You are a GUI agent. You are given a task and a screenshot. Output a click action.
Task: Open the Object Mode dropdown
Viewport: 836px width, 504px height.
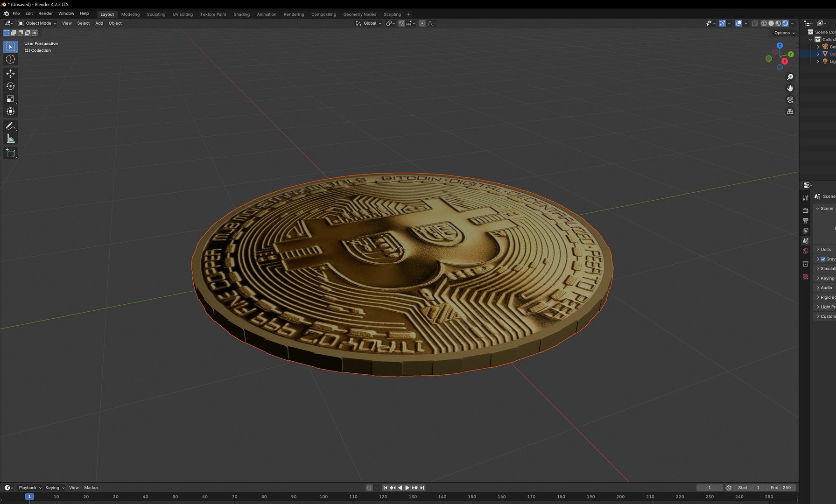[x=37, y=23]
